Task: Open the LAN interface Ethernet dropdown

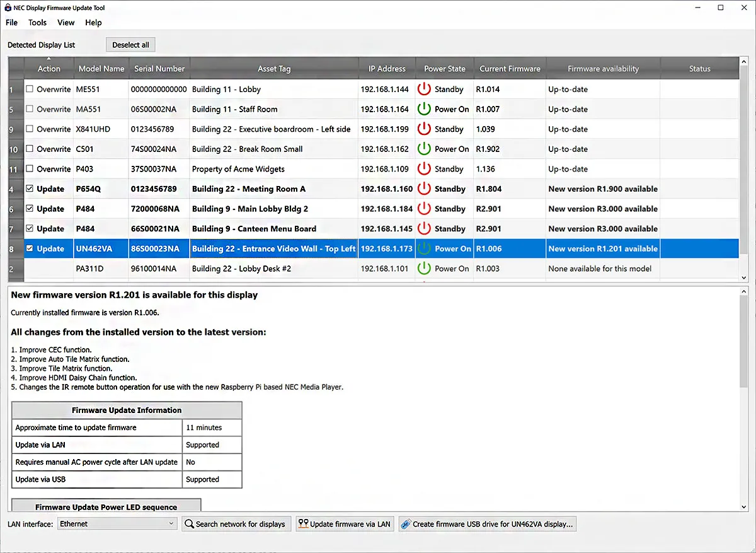Action: point(118,524)
